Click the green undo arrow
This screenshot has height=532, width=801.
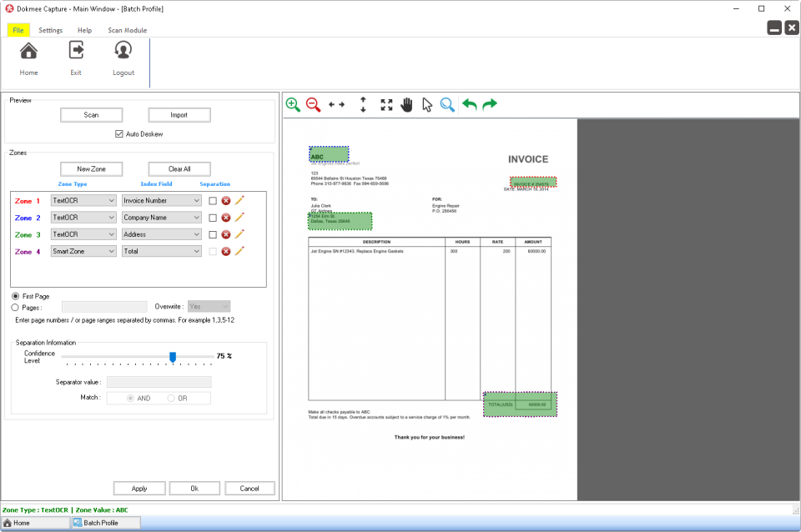coord(470,104)
